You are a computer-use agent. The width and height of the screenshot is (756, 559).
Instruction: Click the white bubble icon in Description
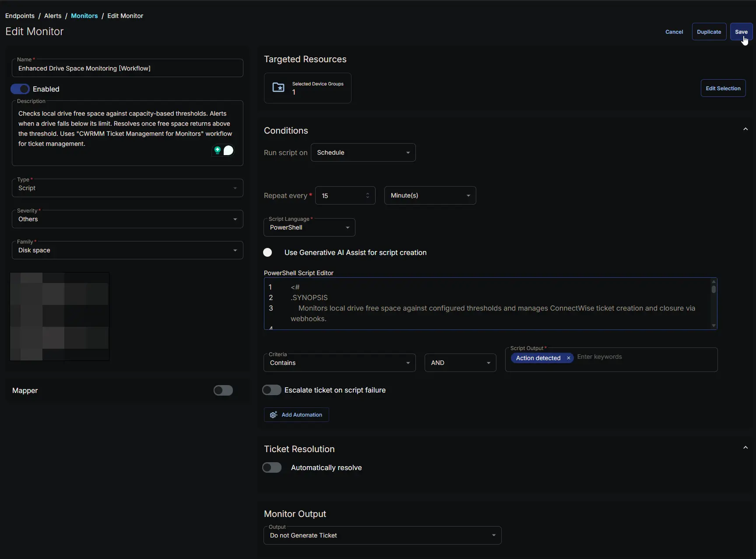point(229,150)
